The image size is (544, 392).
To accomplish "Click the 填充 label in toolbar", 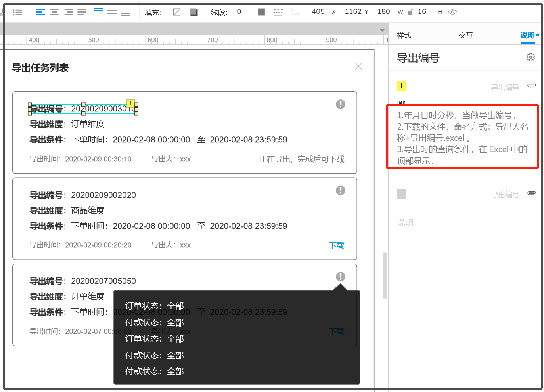I will point(153,13).
